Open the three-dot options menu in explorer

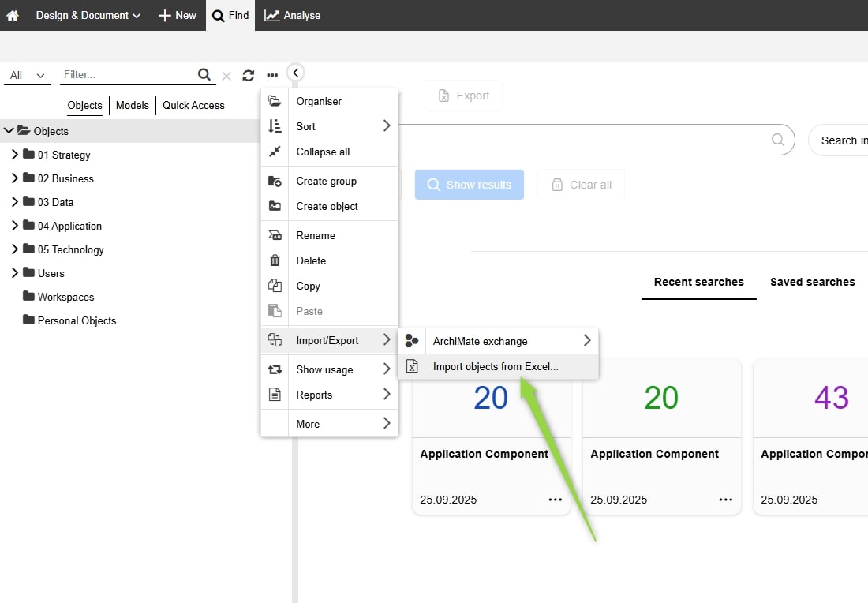coord(272,75)
